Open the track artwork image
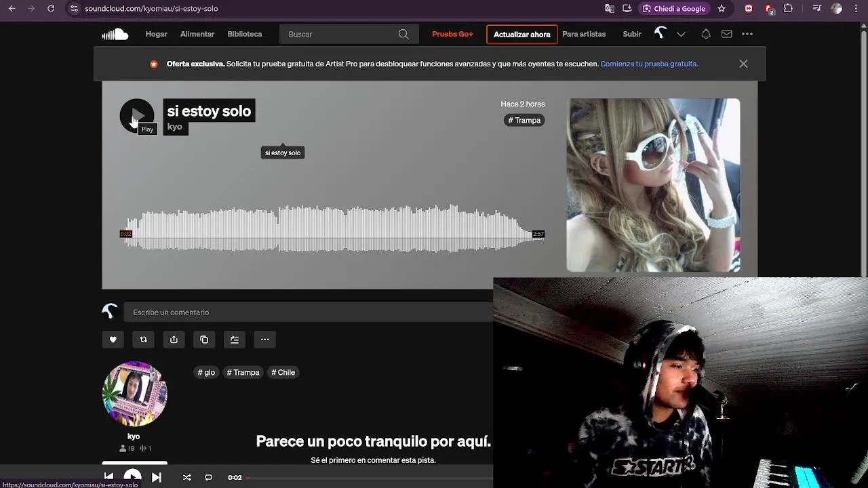868x488 pixels. pos(654,185)
